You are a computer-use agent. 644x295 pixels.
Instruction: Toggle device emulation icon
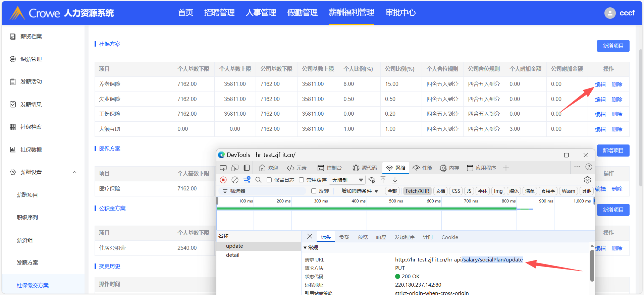235,168
